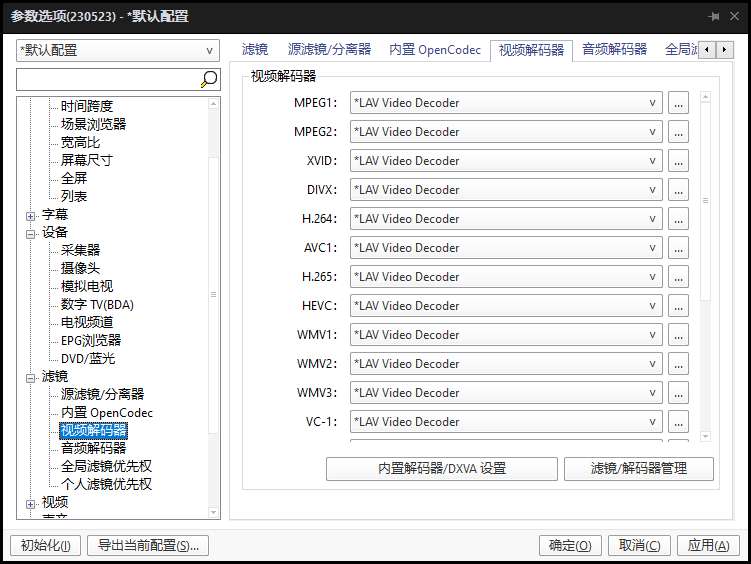Select 全局滤镜优先权 in the tree
The width and height of the screenshot is (751, 564).
(x=106, y=466)
